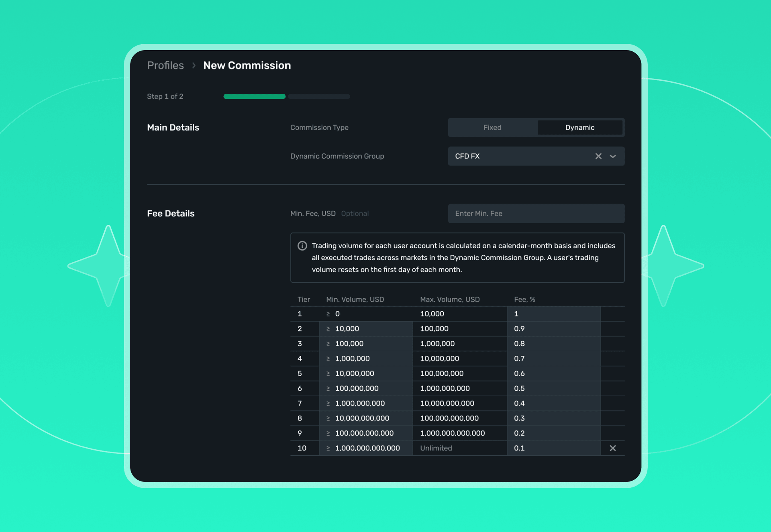
Task: Remove tier 10 row with X icon
Action: coord(612,448)
